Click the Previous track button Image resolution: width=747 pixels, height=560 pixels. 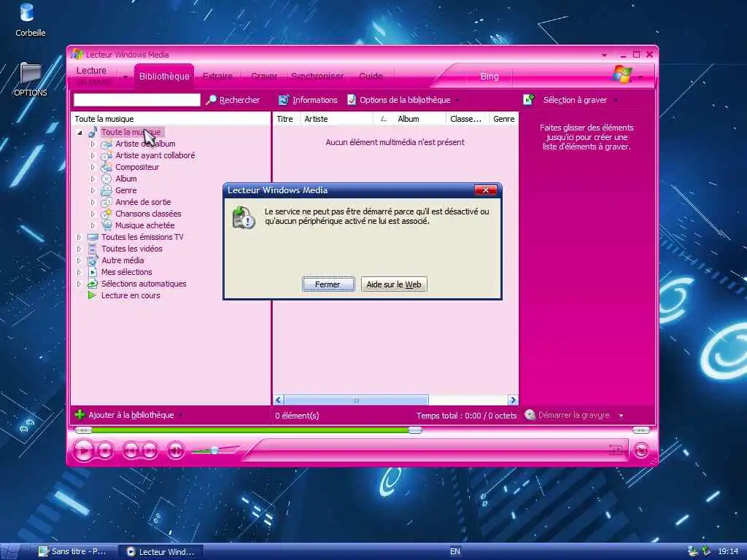click(131, 451)
